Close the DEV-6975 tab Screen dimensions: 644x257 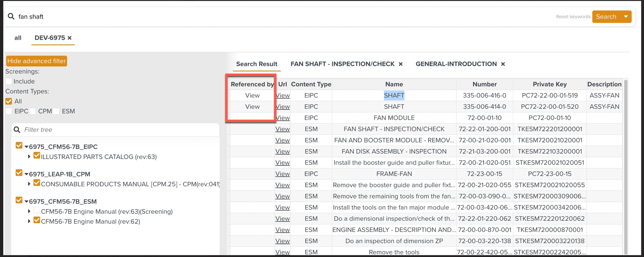(70, 38)
